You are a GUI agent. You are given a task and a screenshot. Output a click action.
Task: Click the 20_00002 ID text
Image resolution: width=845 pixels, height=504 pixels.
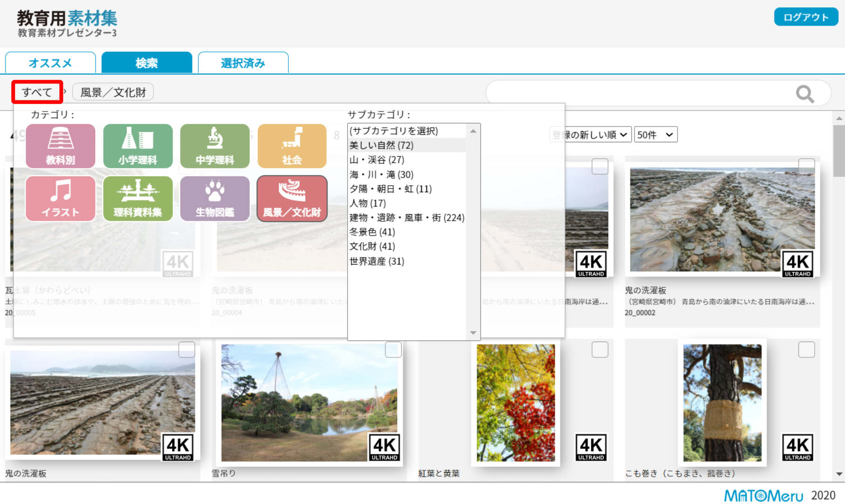click(640, 313)
